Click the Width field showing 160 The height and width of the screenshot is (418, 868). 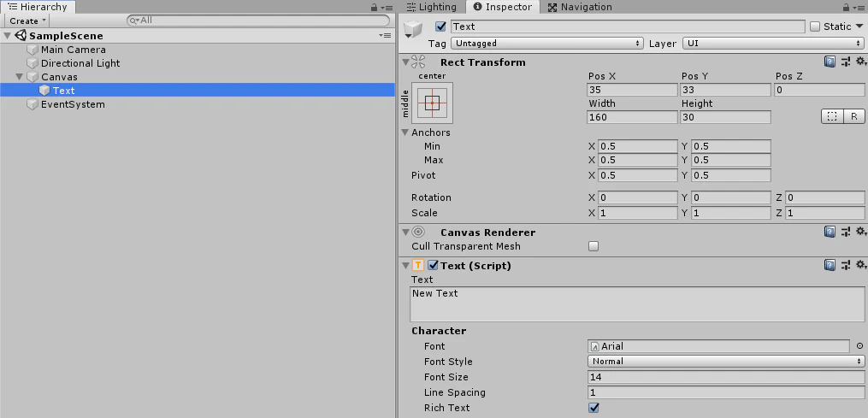632,117
